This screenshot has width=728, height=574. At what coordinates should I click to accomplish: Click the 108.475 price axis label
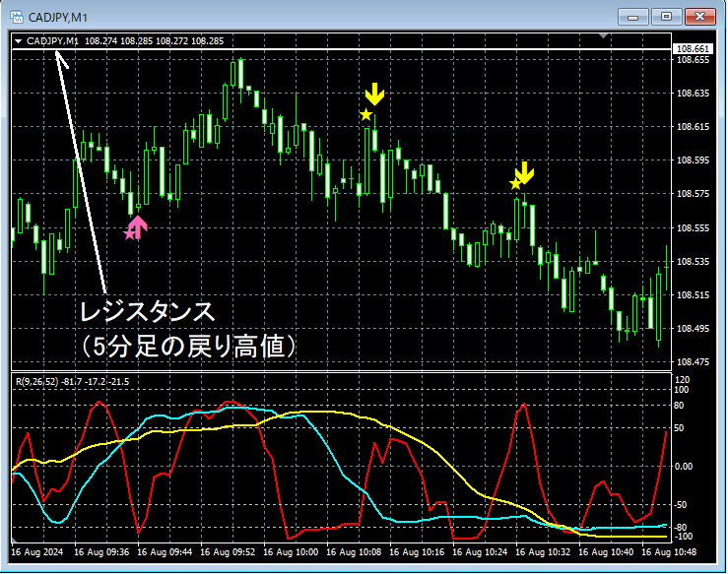tap(693, 362)
